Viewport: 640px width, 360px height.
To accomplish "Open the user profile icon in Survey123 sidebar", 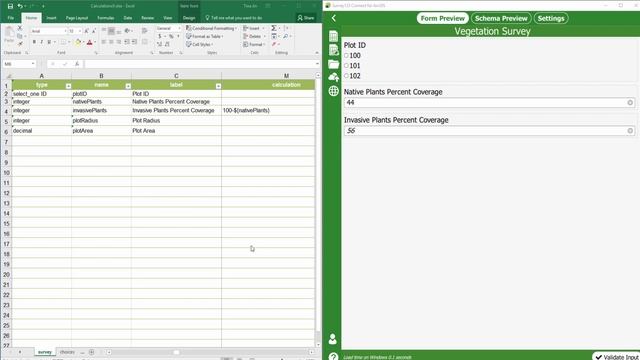I will [333, 339].
